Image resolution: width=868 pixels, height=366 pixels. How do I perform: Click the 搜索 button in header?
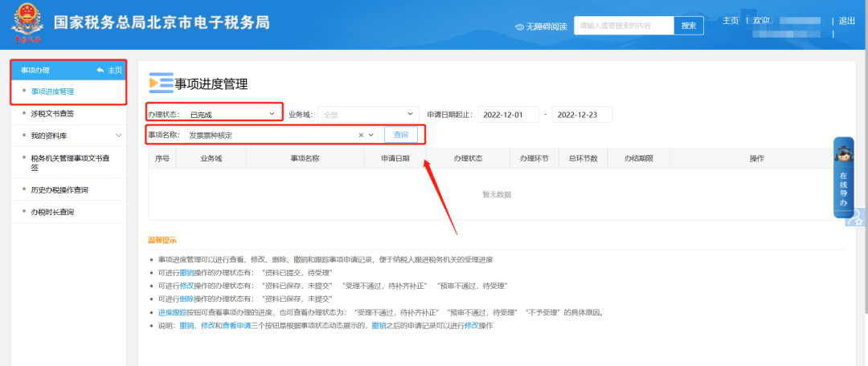[x=689, y=26]
